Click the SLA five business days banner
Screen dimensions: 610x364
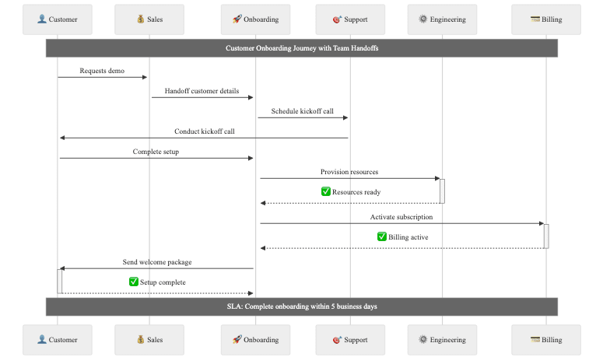click(302, 306)
